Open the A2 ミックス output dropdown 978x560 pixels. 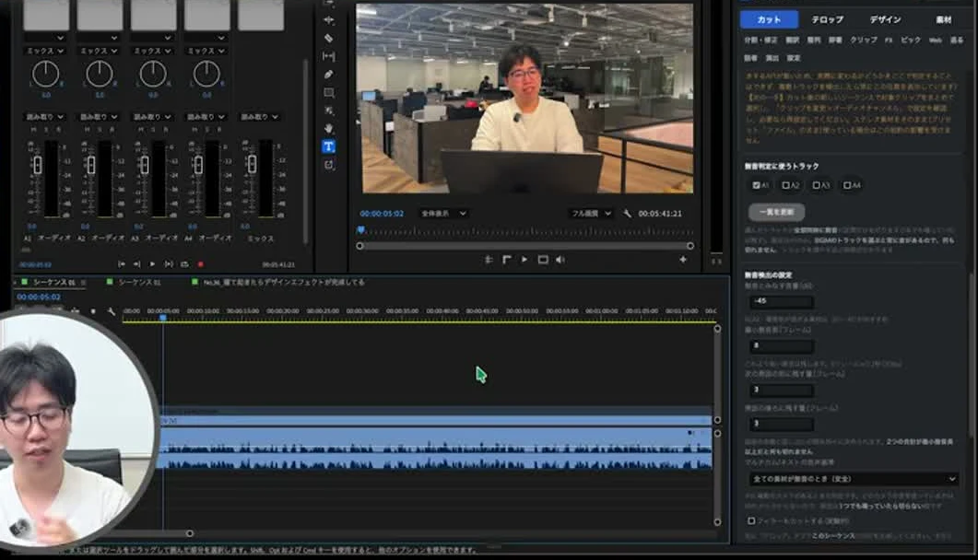[x=100, y=51]
